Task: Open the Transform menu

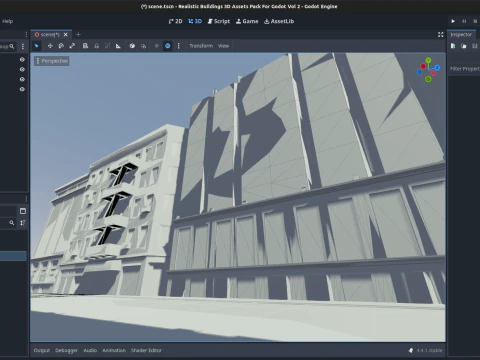Action: (201, 46)
